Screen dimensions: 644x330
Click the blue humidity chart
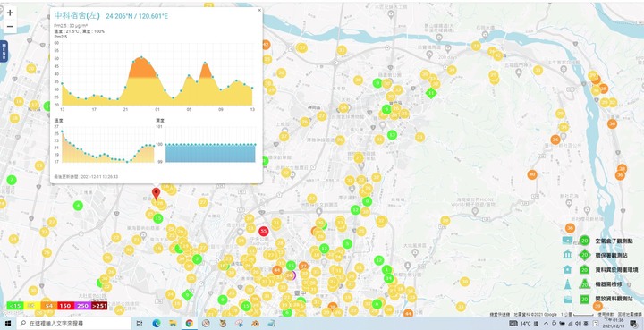210,153
